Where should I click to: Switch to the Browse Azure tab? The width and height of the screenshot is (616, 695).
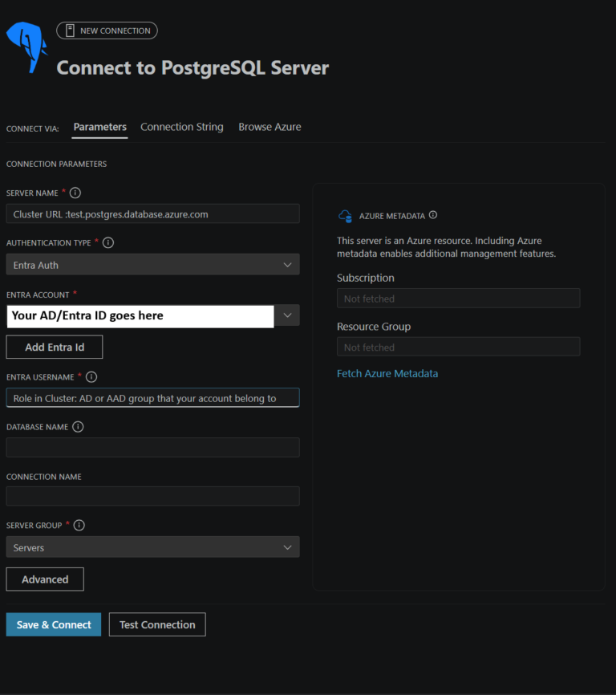point(269,127)
